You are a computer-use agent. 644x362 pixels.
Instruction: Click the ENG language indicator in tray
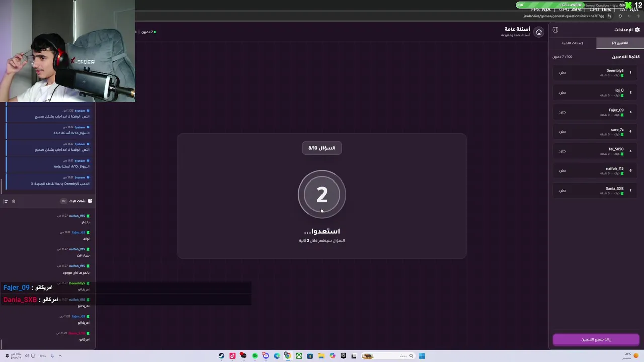click(x=43, y=356)
